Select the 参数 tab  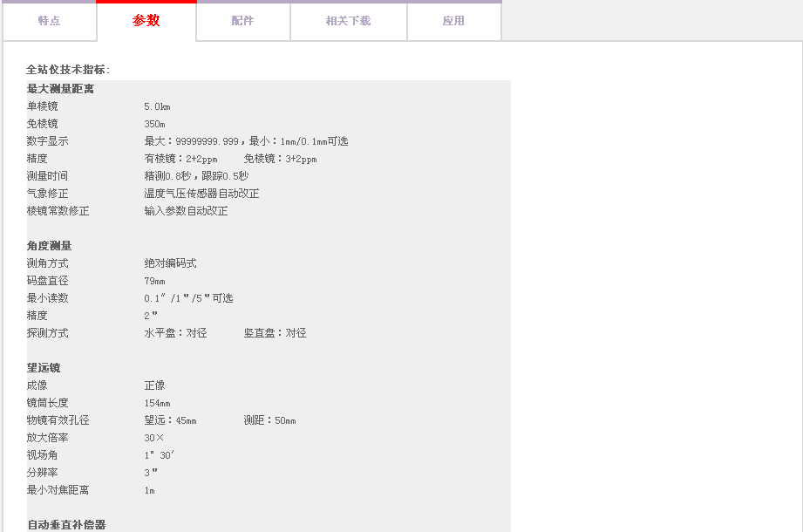coord(146,21)
